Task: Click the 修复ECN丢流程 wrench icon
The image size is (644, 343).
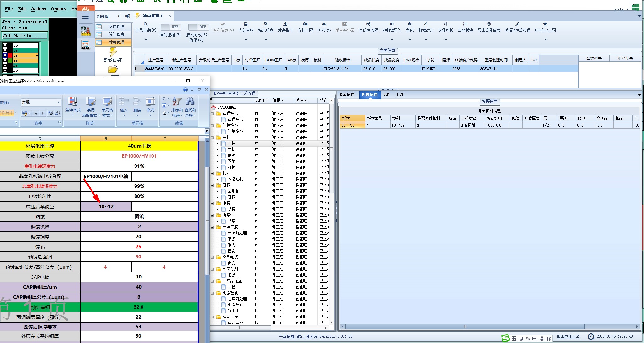Action: point(517,24)
